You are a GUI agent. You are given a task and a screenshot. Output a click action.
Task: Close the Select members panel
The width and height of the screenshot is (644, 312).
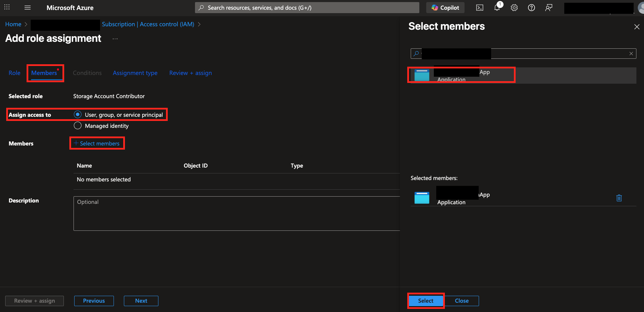[637, 27]
